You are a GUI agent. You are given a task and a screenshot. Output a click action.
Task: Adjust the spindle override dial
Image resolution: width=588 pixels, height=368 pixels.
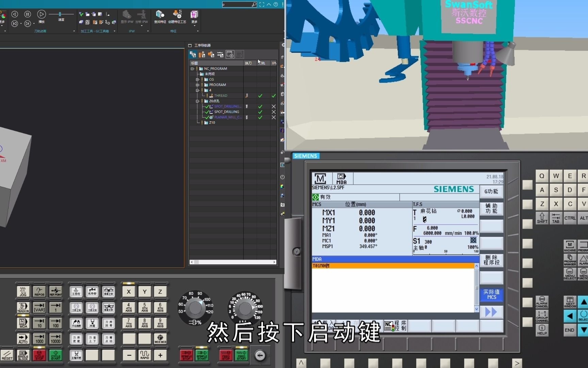[195, 308]
